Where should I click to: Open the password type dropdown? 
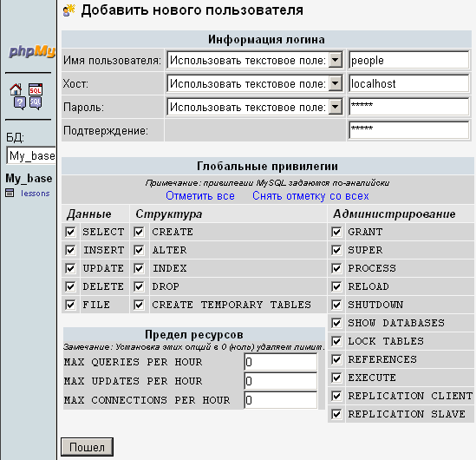[x=255, y=107]
